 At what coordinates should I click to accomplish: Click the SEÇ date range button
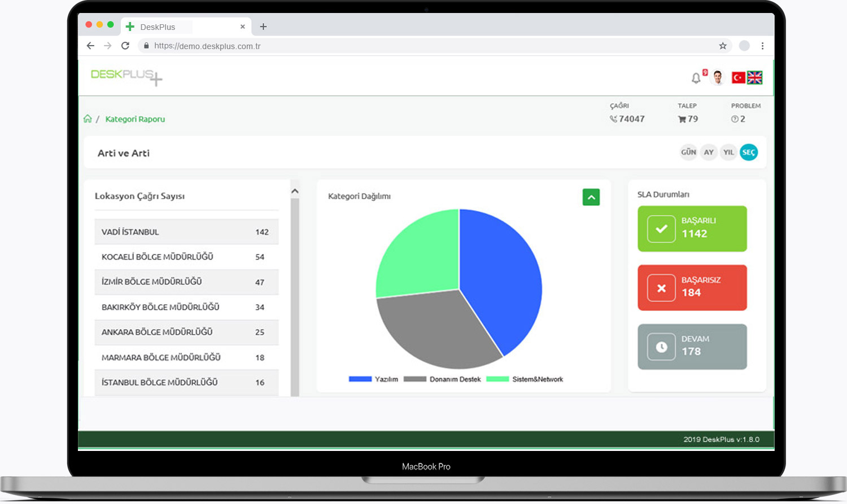pos(749,152)
